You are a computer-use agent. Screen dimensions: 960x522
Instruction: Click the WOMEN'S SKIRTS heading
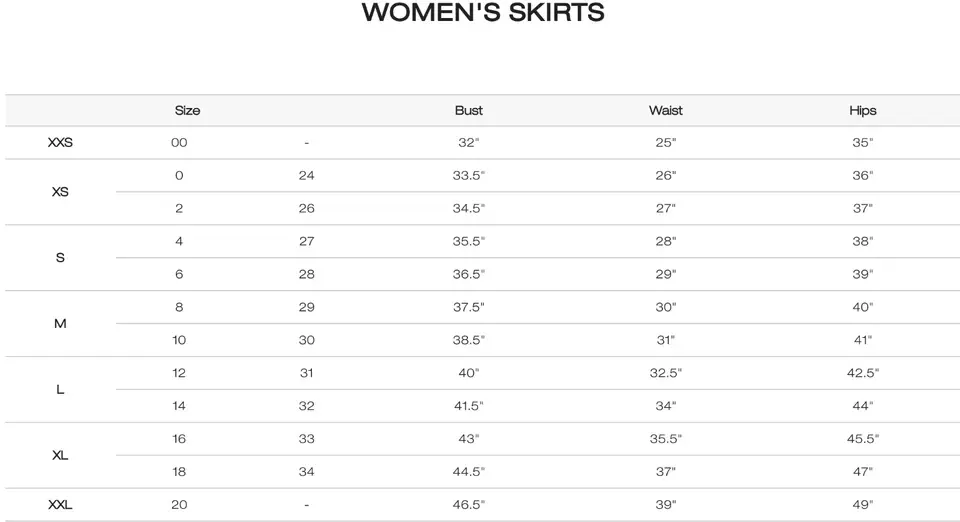tap(483, 12)
